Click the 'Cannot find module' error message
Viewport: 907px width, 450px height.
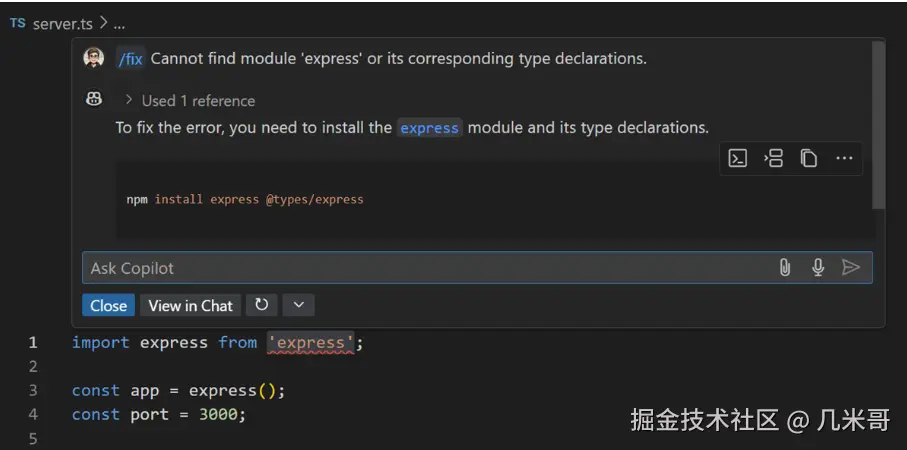click(x=399, y=59)
